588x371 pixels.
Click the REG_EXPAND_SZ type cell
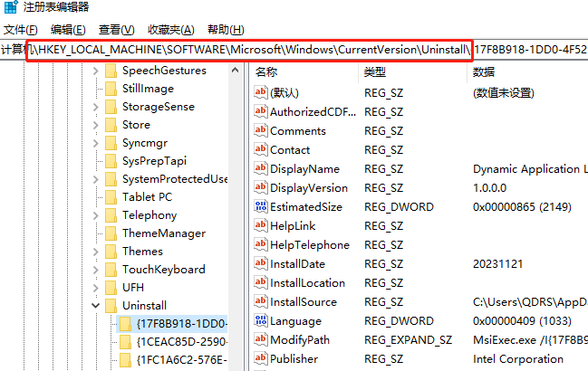pyautogui.click(x=408, y=340)
